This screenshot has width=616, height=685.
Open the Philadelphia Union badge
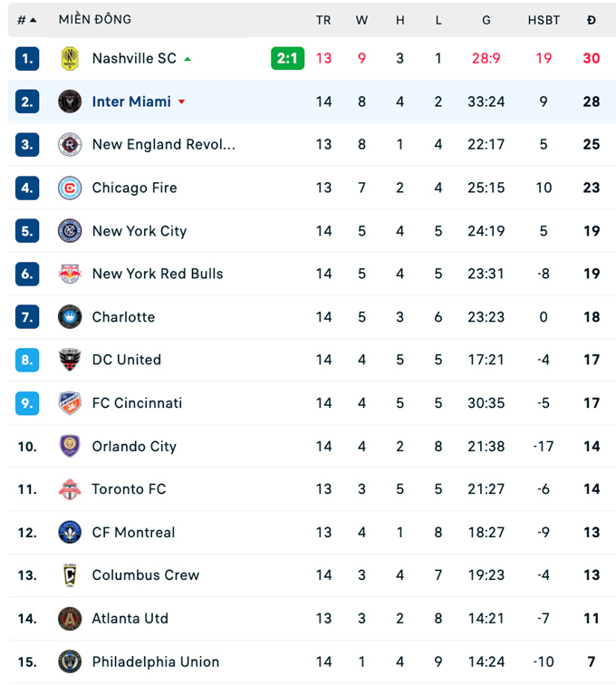coord(70,661)
